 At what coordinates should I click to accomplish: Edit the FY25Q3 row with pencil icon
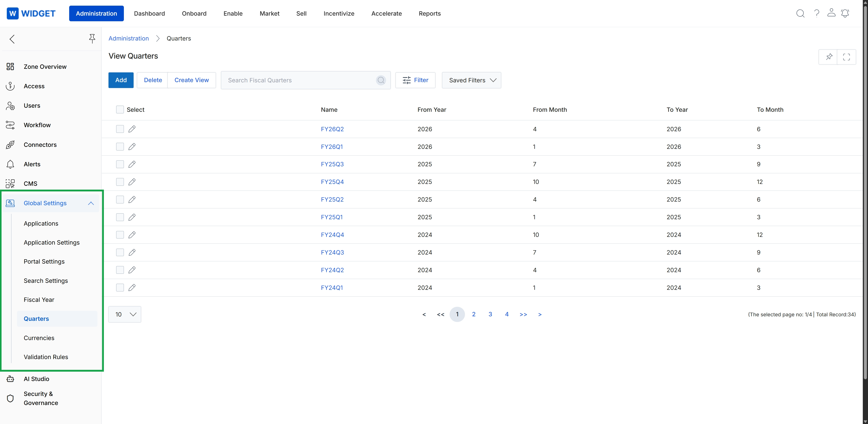[132, 164]
